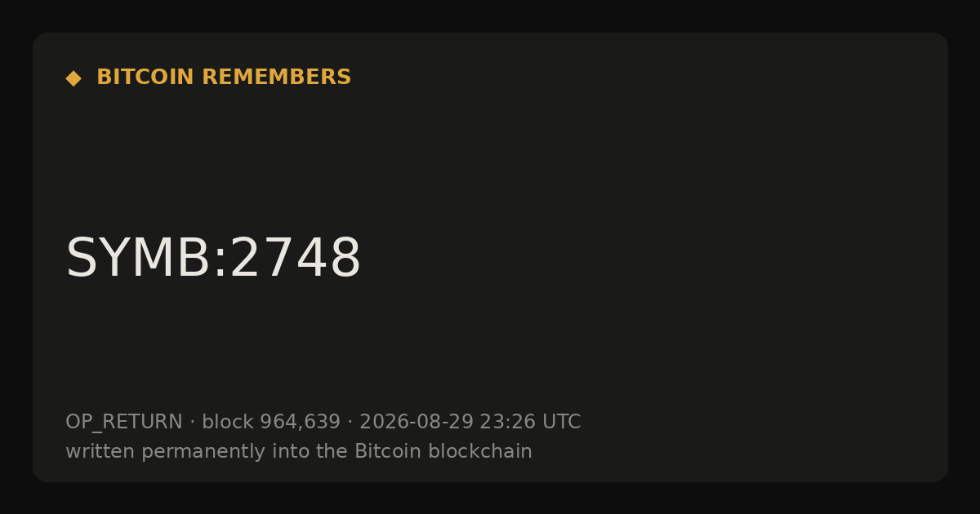The width and height of the screenshot is (980, 514).
Task: Click the 'written permanently' footer line
Action: (x=299, y=452)
